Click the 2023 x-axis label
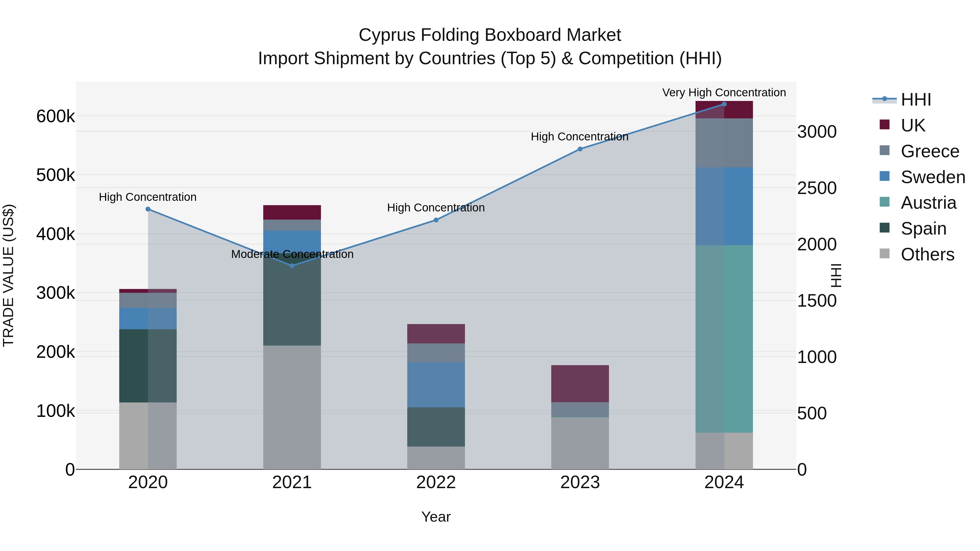Image resolution: width=980 pixels, height=551 pixels. (x=580, y=482)
